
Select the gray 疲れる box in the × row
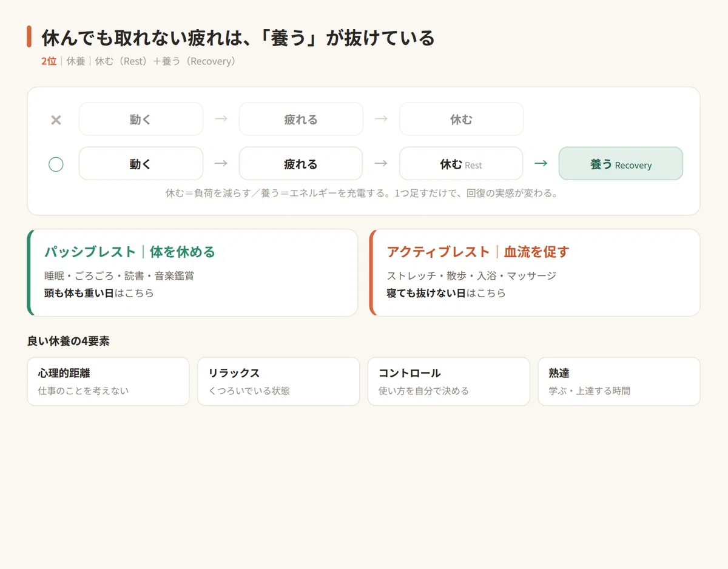301,119
